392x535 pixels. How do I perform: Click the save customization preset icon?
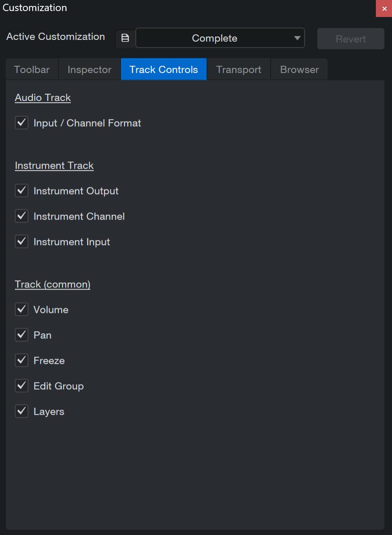[x=125, y=38]
